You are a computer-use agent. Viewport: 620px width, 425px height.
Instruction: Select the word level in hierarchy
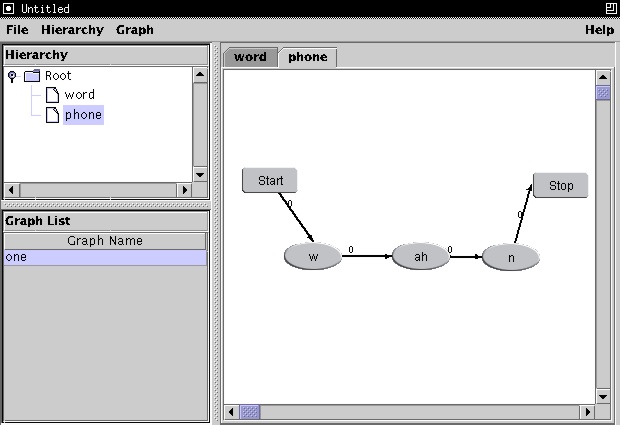[79, 95]
